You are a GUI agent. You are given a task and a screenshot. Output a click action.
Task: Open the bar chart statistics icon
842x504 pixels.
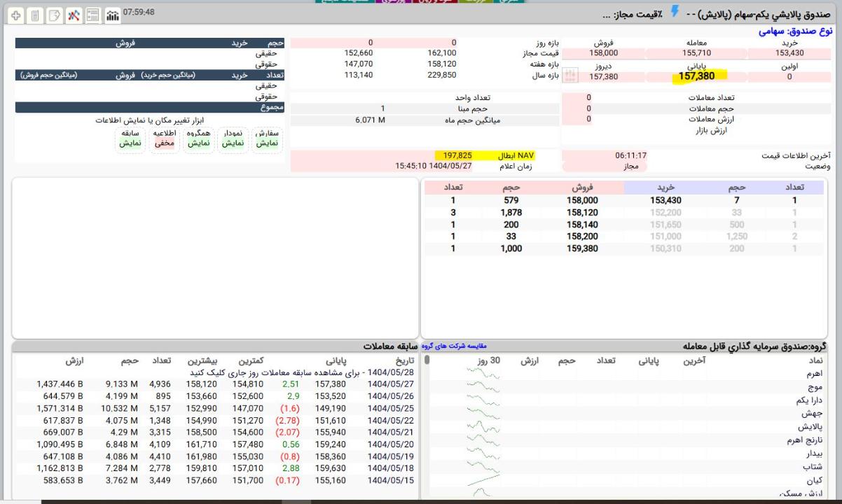pyautogui.click(x=112, y=15)
